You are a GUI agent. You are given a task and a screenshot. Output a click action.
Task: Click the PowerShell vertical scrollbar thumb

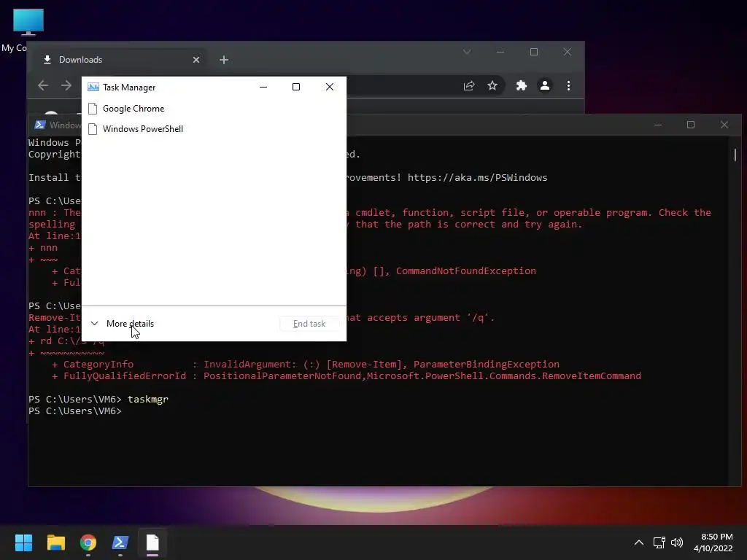click(x=735, y=155)
